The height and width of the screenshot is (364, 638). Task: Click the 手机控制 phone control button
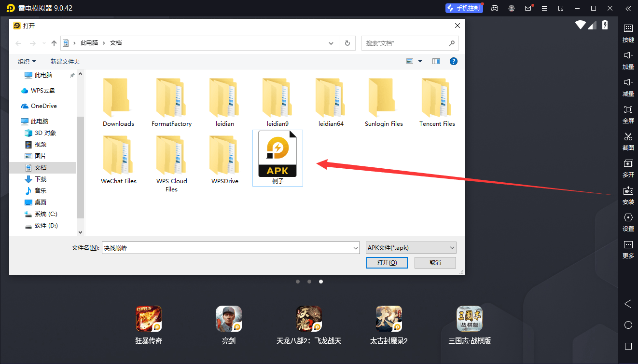464,8
